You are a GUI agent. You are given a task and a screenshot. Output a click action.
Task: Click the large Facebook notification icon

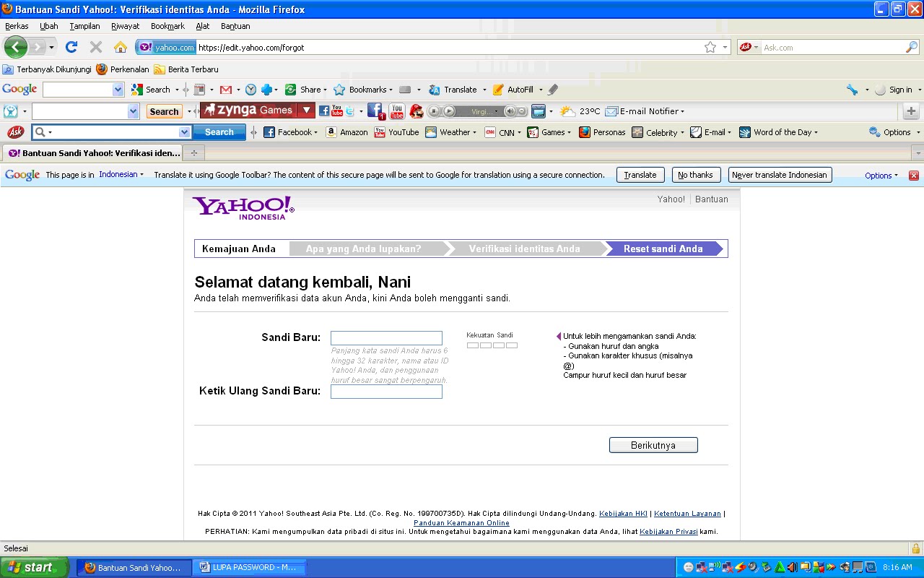pos(375,111)
